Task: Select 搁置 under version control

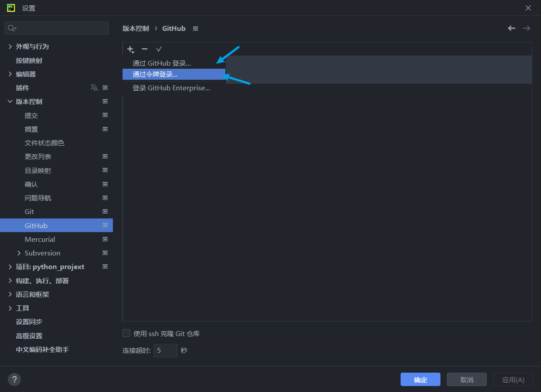Action: click(x=31, y=129)
